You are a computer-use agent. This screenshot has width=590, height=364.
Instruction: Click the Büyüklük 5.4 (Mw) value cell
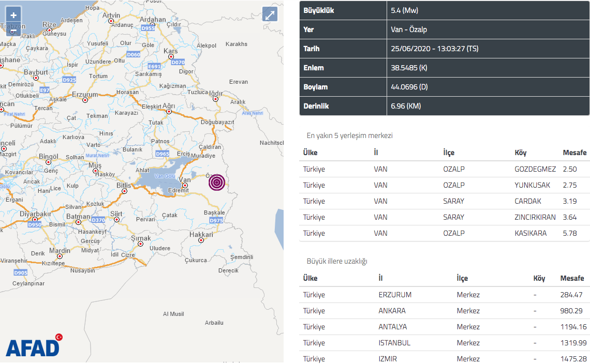(x=488, y=10)
